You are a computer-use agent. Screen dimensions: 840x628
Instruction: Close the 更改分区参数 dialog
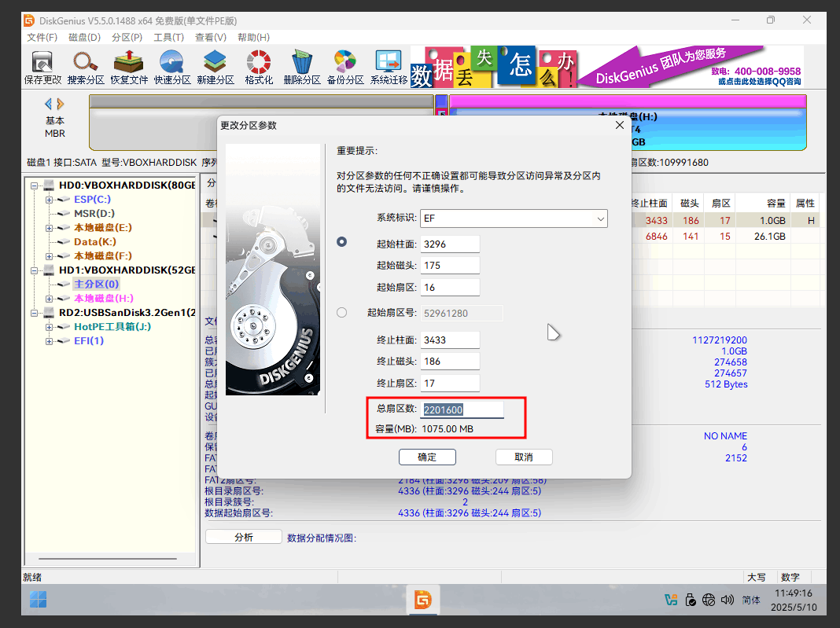[x=619, y=125]
